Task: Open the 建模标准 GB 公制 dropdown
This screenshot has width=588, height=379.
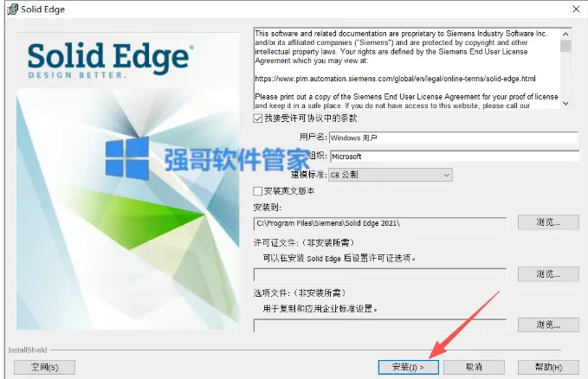Action: 391,175
